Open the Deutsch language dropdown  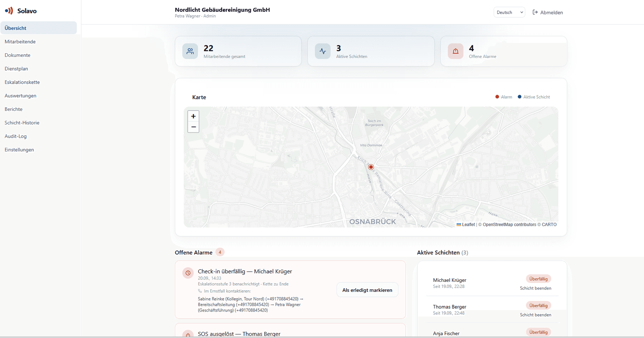(509, 12)
